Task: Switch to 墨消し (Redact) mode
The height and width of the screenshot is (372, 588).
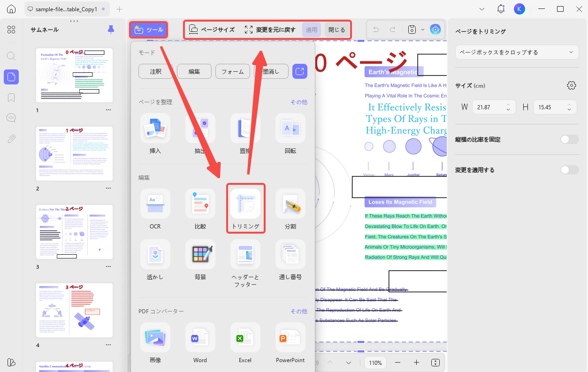Action: 271,72
